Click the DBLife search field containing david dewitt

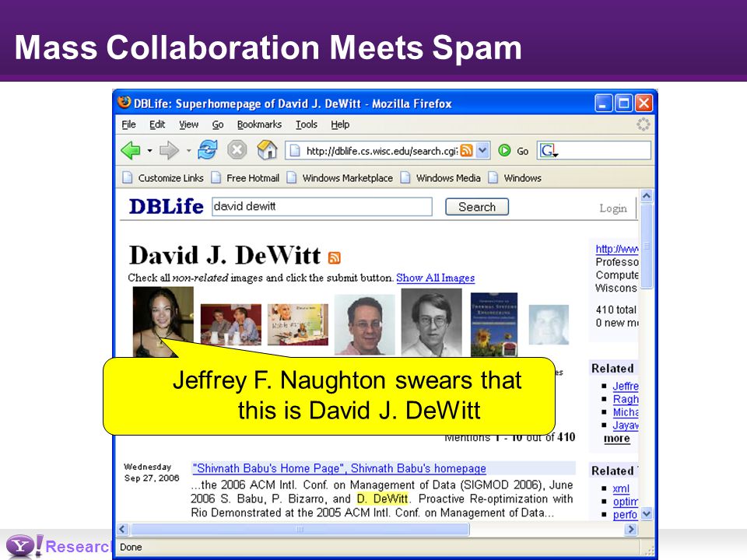322,207
